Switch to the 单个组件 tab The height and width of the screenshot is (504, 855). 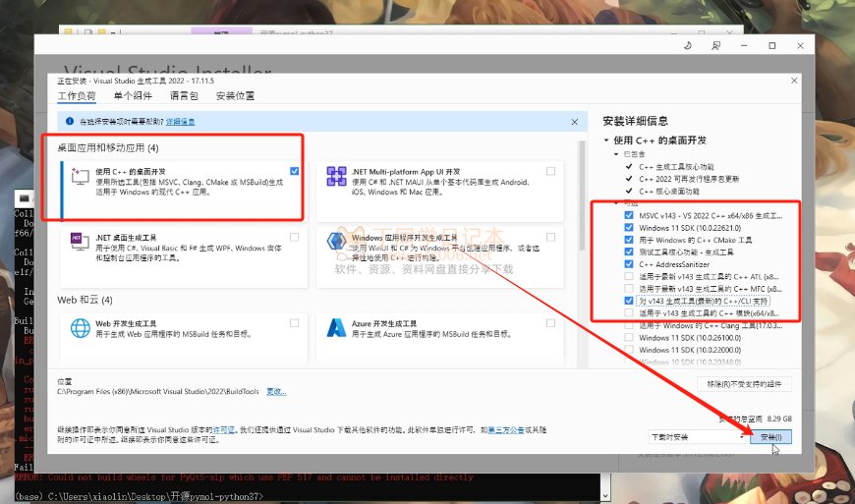click(133, 96)
